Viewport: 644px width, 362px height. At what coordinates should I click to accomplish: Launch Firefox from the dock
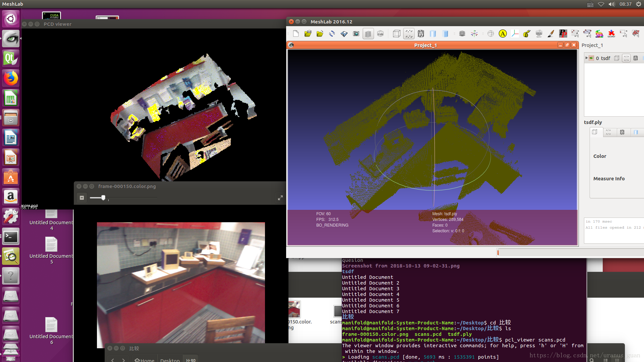[x=11, y=78]
